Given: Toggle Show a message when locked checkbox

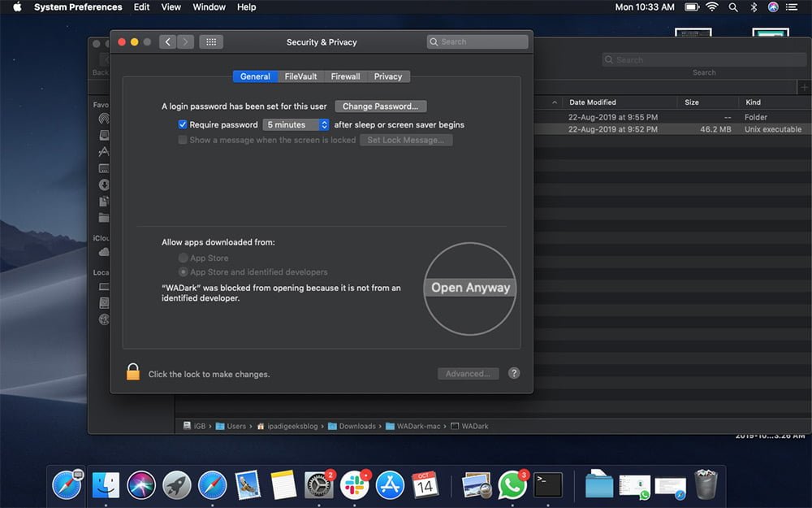Looking at the screenshot, I should click(182, 140).
